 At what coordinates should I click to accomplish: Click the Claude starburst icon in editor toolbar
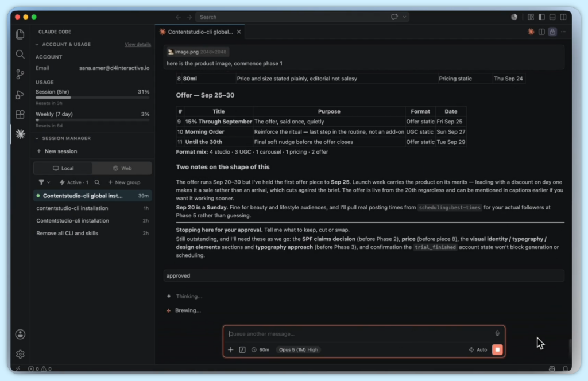pyautogui.click(x=531, y=32)
